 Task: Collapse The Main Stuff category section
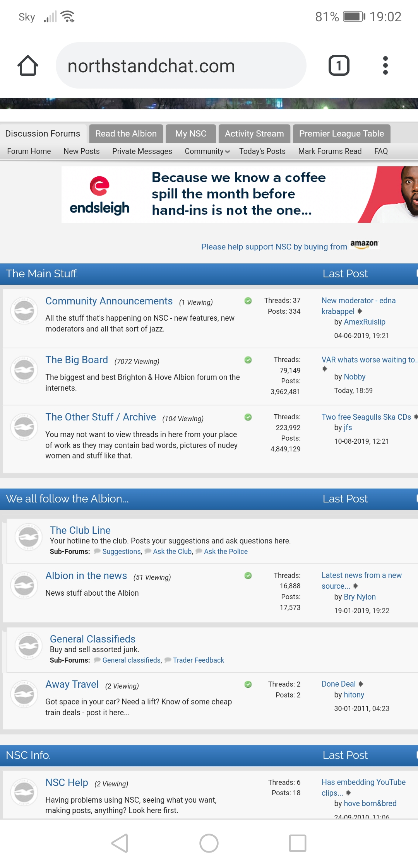(x=416, y=273)
